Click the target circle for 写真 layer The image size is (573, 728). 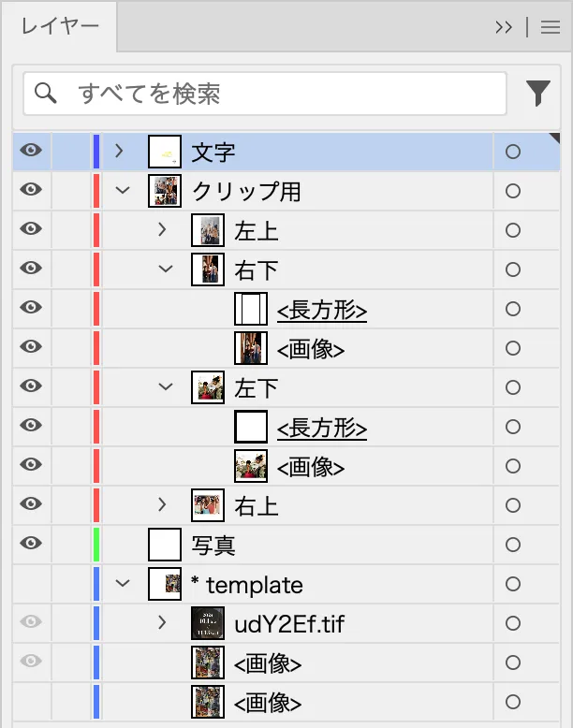pos(512,545)
